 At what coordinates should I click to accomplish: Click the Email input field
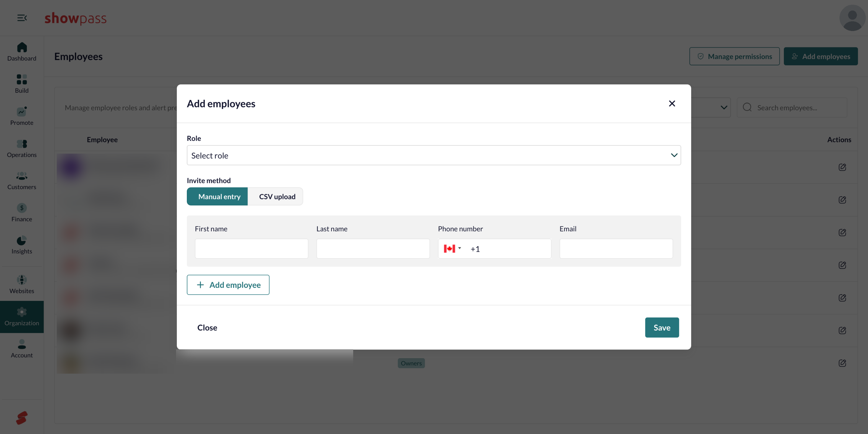tap(616, 249)
